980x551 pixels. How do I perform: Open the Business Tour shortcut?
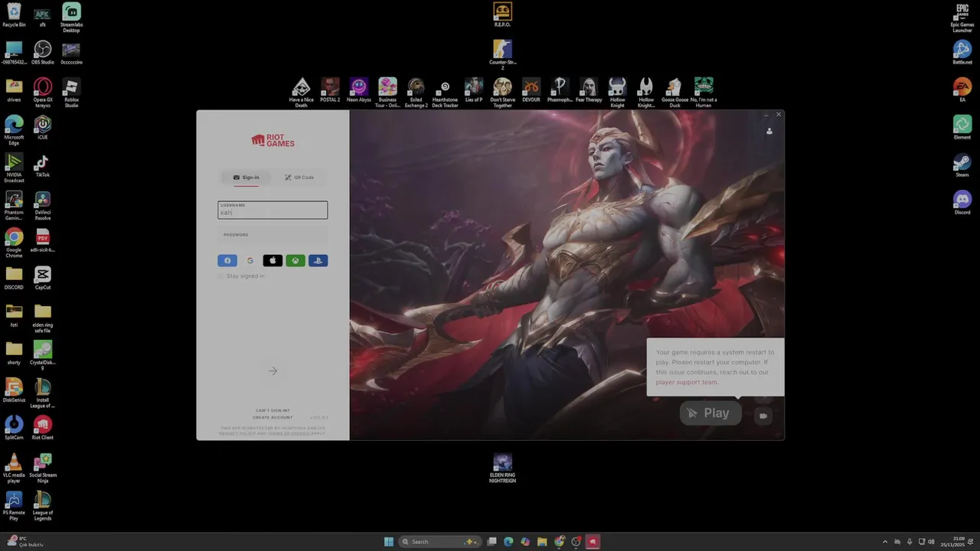387,93
